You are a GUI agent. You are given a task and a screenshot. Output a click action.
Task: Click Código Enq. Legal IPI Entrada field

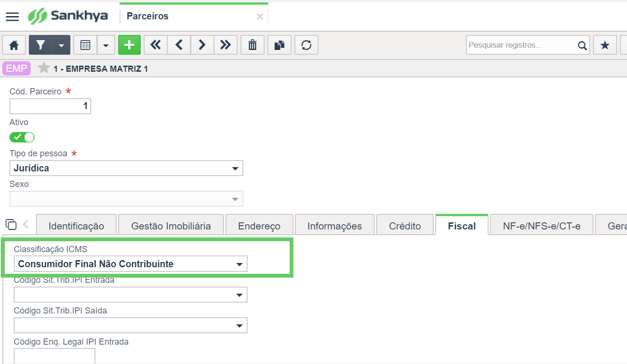(55, 356)
